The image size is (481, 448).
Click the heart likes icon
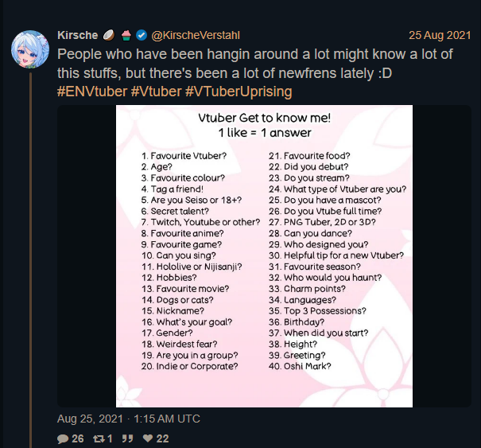pos(148,438)
